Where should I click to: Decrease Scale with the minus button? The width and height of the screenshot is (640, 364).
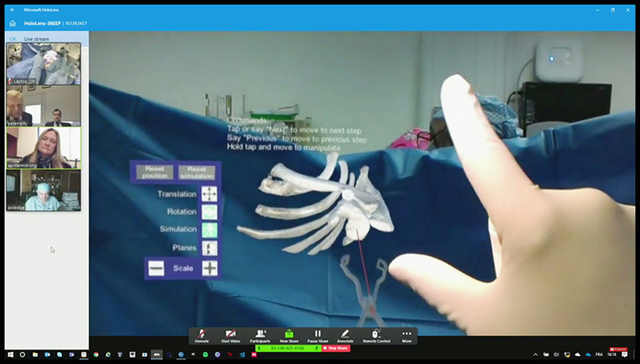tap(156, 268)
